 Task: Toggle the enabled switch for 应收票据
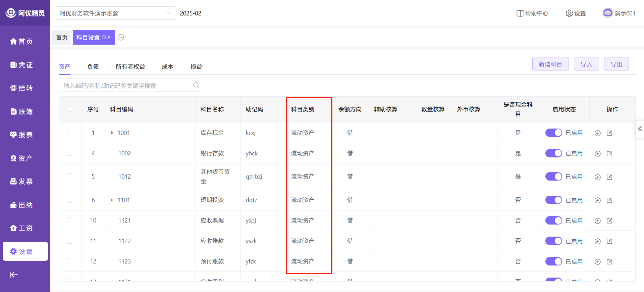tap(553, 221)
